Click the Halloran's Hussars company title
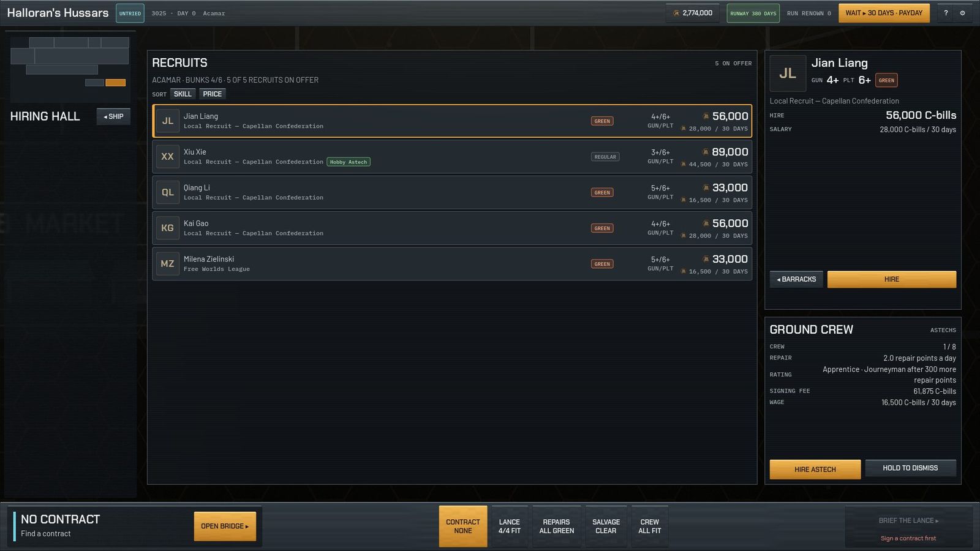Viewport: 980px width, 551px height. point(58,13)
